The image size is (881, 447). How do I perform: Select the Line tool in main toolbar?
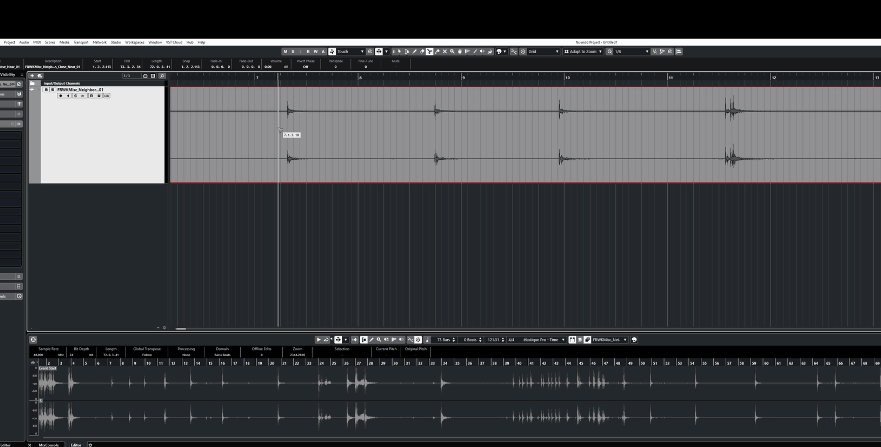coord(475,51)
